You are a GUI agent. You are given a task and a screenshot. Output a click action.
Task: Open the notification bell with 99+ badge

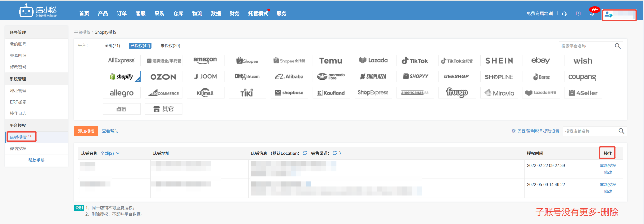point(592,14)
